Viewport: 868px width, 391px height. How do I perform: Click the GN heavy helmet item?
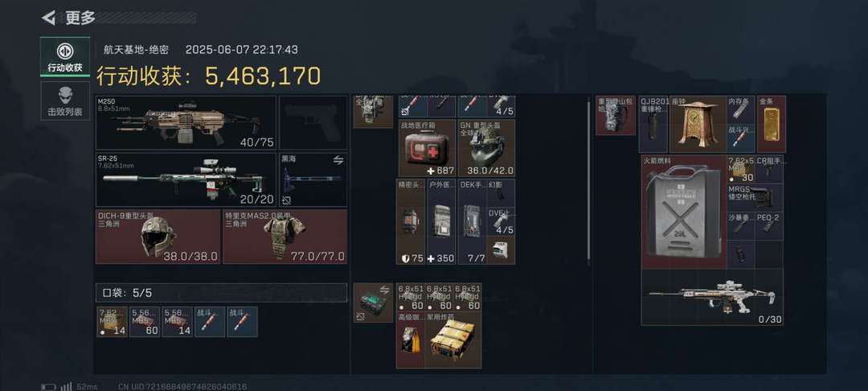(x=486, y=148)
